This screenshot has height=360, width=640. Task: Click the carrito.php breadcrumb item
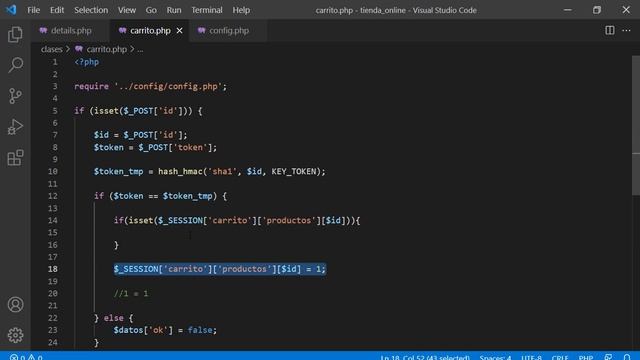pos(107,49)
